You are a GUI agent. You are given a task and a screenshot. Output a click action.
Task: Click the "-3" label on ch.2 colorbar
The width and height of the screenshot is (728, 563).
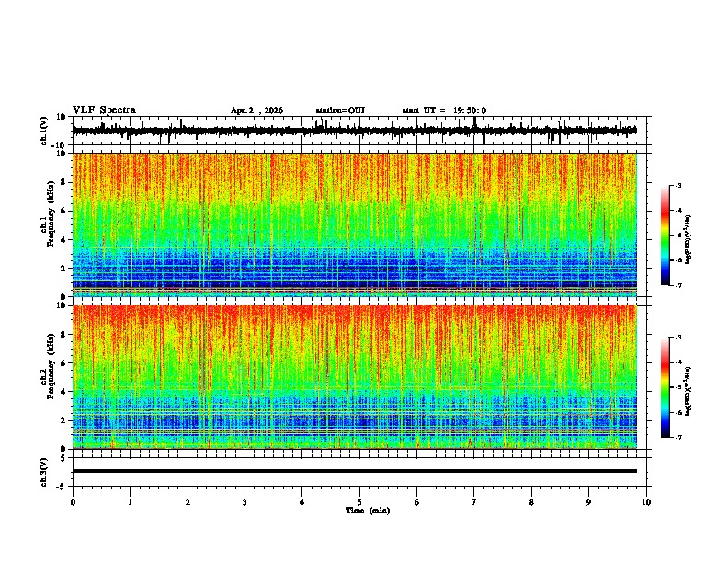677,338
